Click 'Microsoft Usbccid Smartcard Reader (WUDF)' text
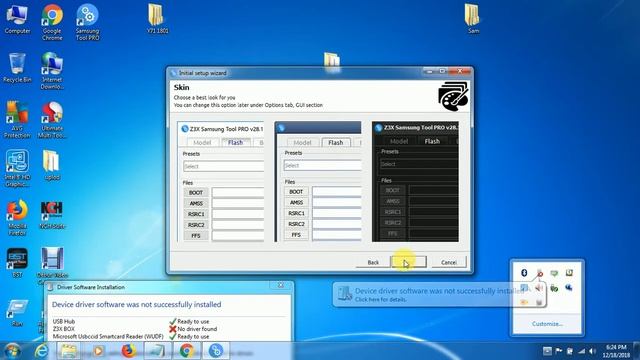The image size is (640, 360). 108,336
